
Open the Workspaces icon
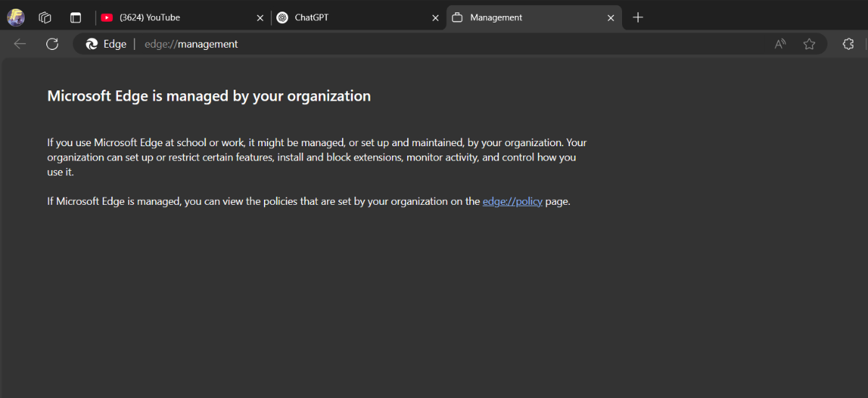[x=45, y=17]
